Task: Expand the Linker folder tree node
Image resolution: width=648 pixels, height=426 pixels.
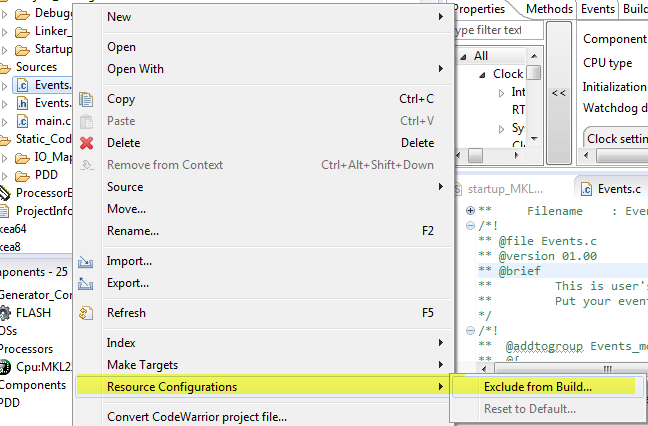Action: [x=5, y=32]
